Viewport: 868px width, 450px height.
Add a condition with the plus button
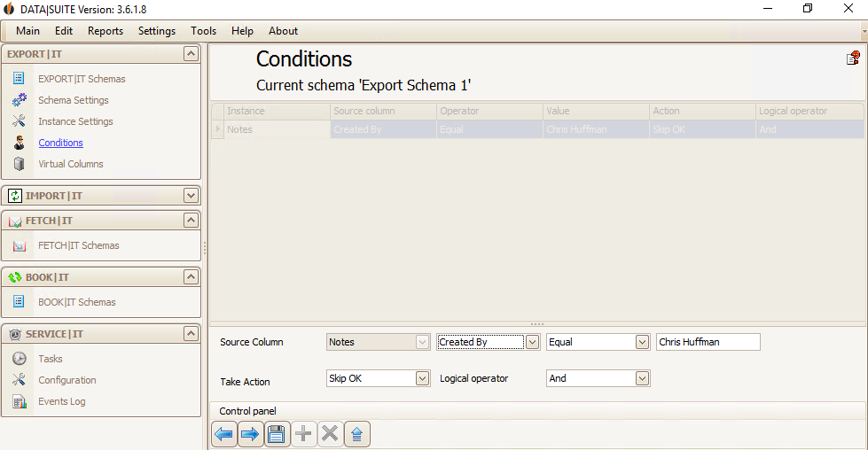click(x=303, y=434)
